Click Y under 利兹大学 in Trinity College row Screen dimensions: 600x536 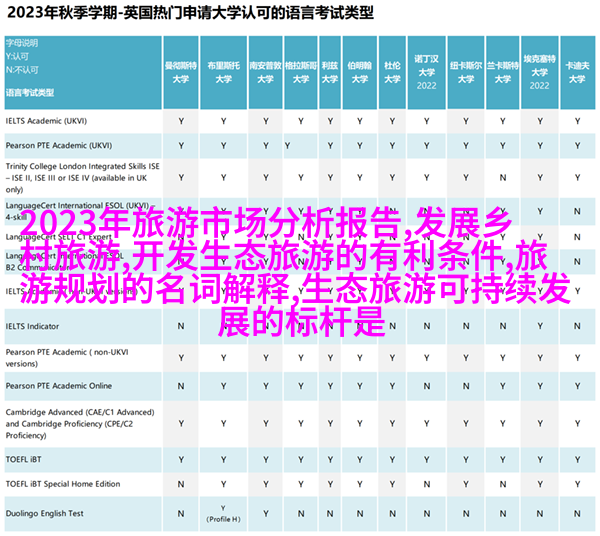tap(330, 178)
